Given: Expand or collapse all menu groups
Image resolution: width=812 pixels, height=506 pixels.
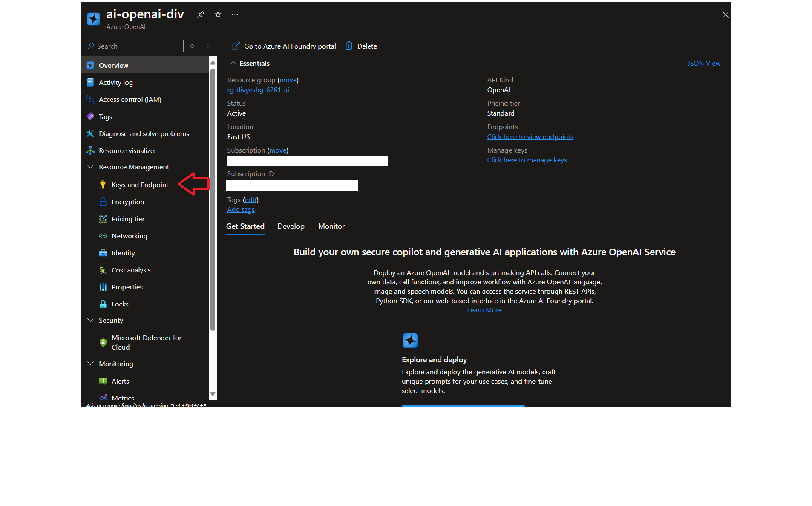Looking at the screenshot, I should [192, 46].
